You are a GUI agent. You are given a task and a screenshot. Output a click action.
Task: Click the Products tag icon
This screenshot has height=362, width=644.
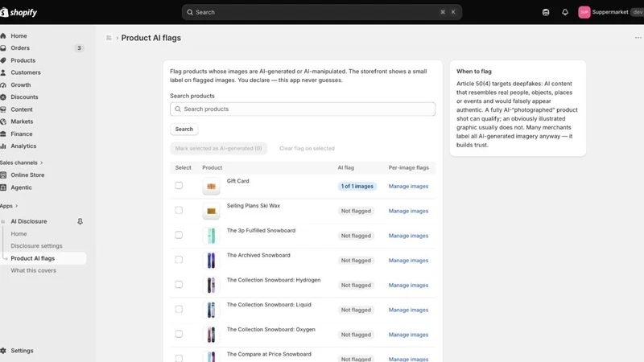(3, 60)
